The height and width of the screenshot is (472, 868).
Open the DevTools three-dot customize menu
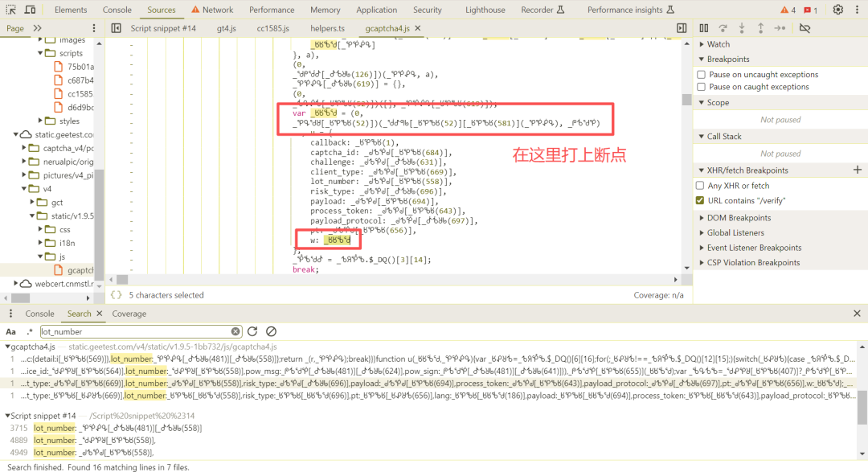pyautogui.click(x=857, y=10)
